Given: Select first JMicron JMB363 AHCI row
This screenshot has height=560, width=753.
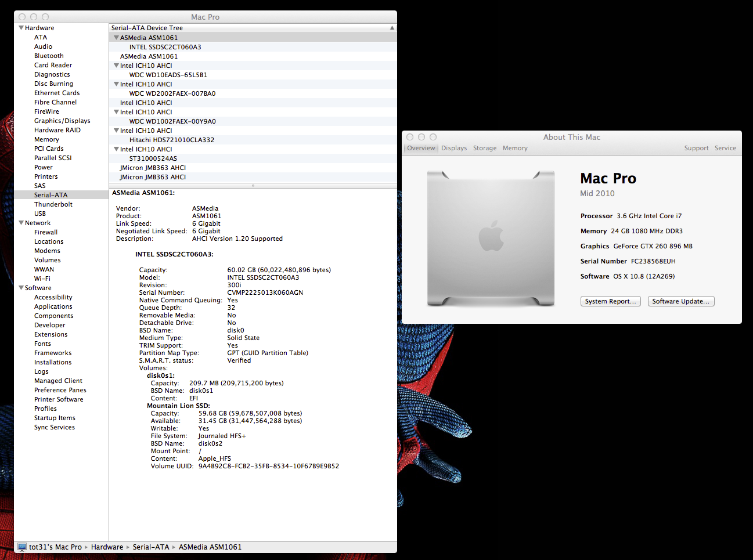Looking at the screenshot, I should pos(253,168).
